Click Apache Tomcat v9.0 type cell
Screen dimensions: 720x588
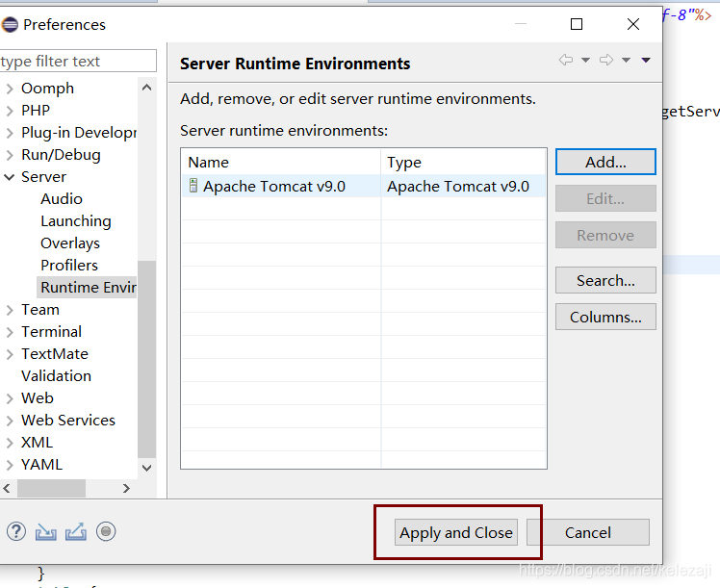[463, 186]
